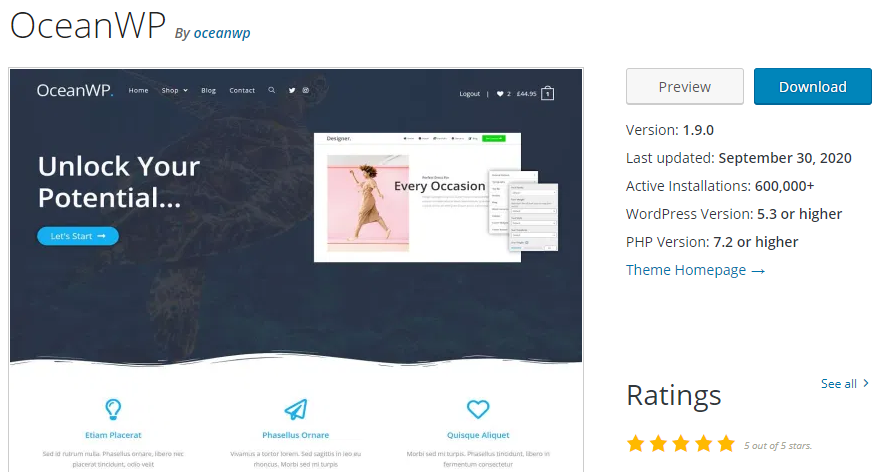The width and height of the screenshot is (888, 472).
Task: Open the oceanwp author link
Action: 222,33
